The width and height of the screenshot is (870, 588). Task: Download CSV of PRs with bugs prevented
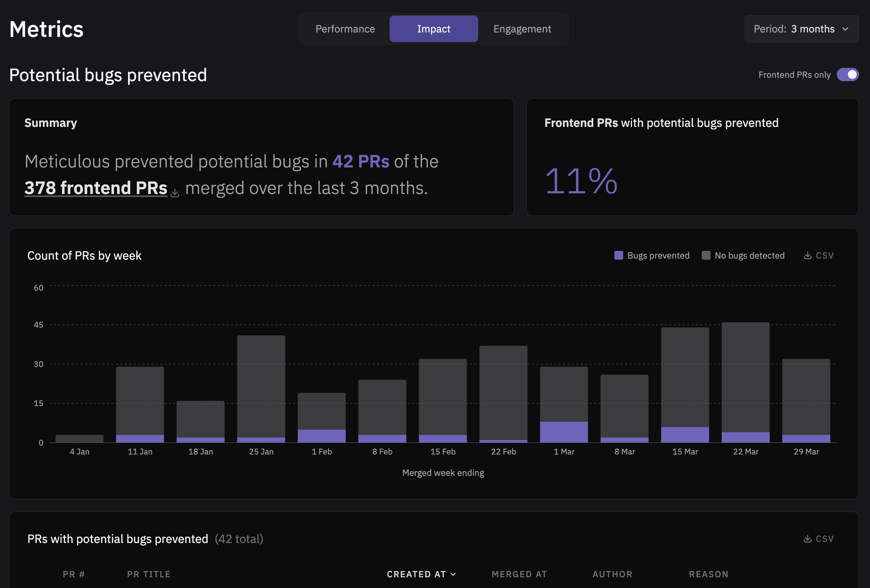[819, 539]
